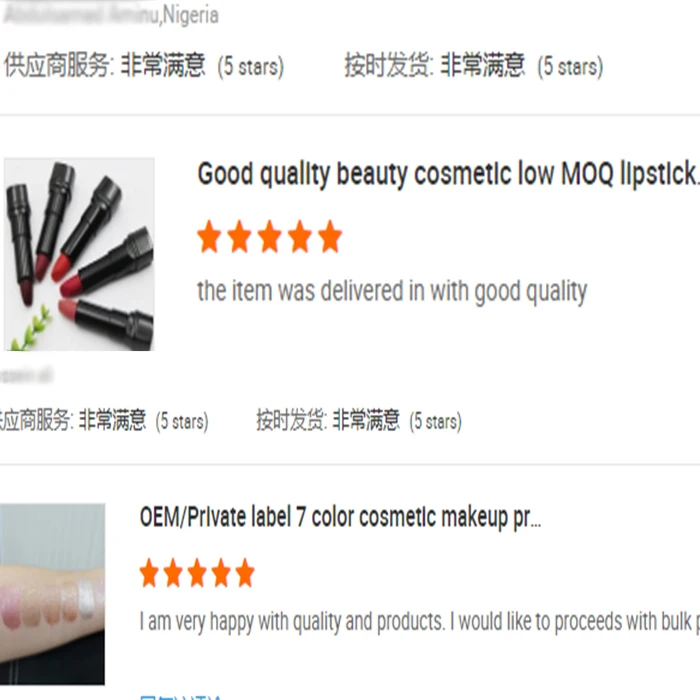Select review text 'the item was delivered in with good quality'
This screenshot has height=700, width=700.
pyautogui.click(x=392, y=292)
